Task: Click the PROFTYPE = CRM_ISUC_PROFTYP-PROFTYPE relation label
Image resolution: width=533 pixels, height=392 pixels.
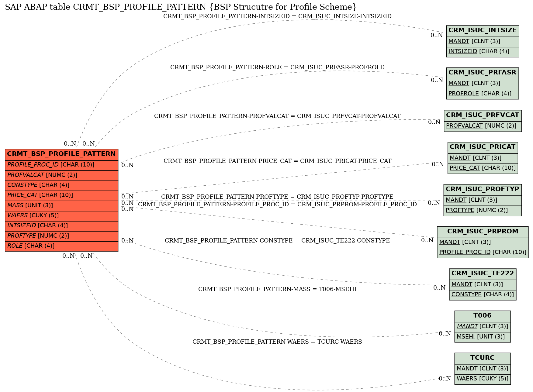Action: pyautogui.click(x=277, y=197)
